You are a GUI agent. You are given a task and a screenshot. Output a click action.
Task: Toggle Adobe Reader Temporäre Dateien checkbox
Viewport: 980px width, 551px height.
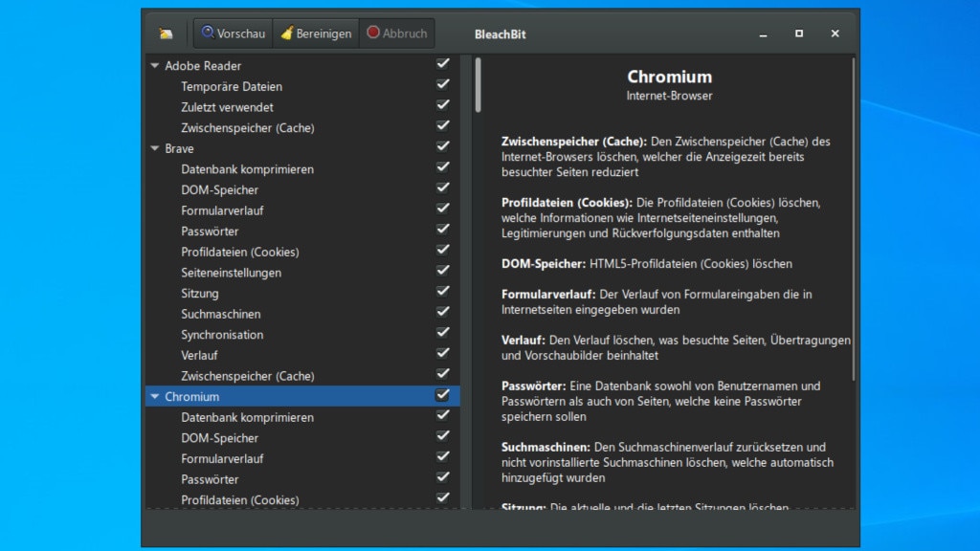(x=442, y=84)
